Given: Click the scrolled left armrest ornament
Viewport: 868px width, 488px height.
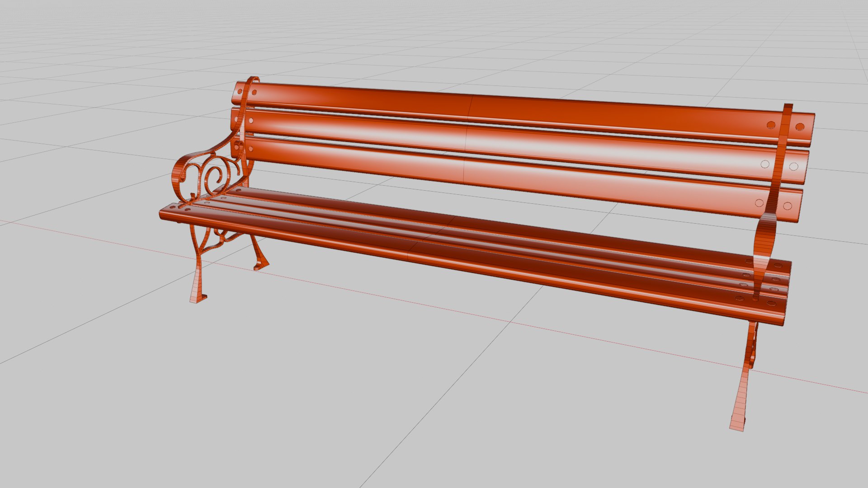Looking at the screenshot, I should pyautogui.click(x=209, y=174).
